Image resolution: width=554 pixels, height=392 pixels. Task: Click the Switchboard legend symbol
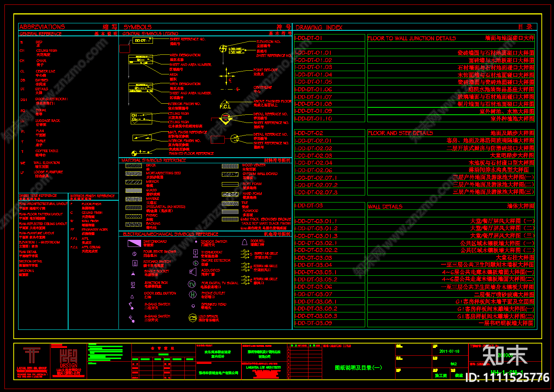tap(134, 243)
